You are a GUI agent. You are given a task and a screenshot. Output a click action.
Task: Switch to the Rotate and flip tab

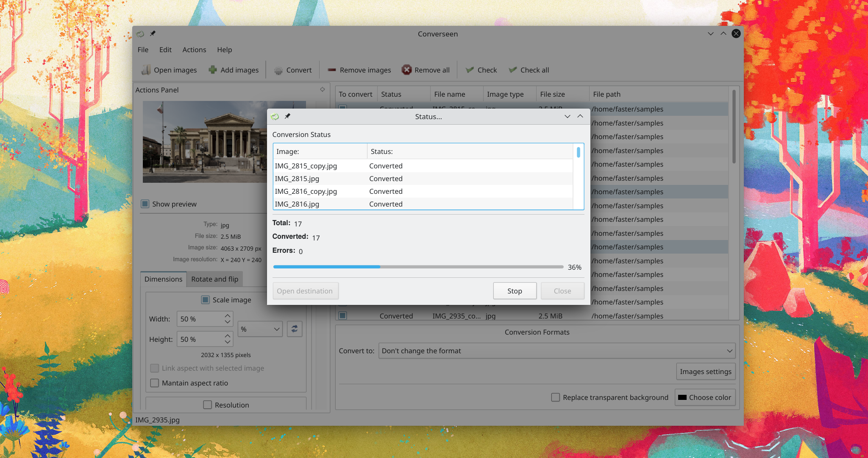coord(214,279)
